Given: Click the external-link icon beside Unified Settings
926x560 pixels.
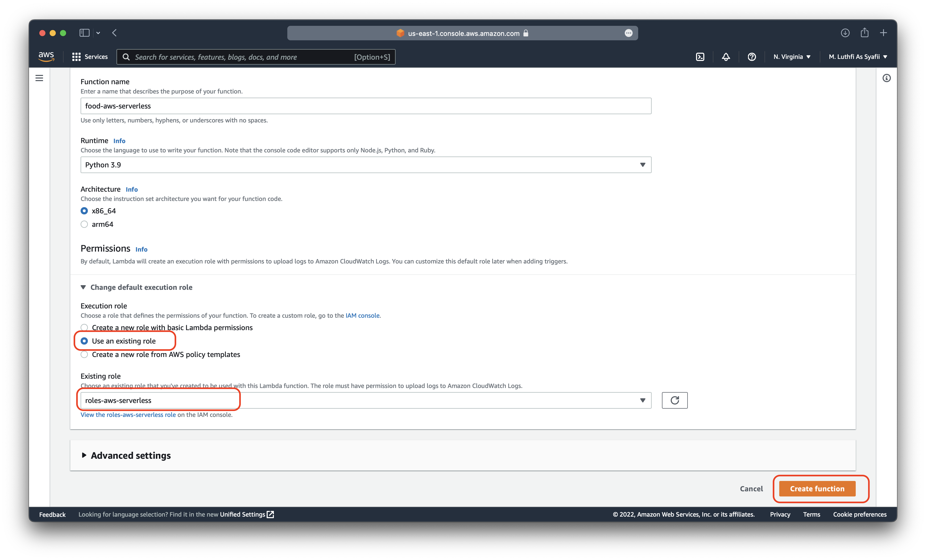Looking at the screenshot, I should [x=270, y=514].
